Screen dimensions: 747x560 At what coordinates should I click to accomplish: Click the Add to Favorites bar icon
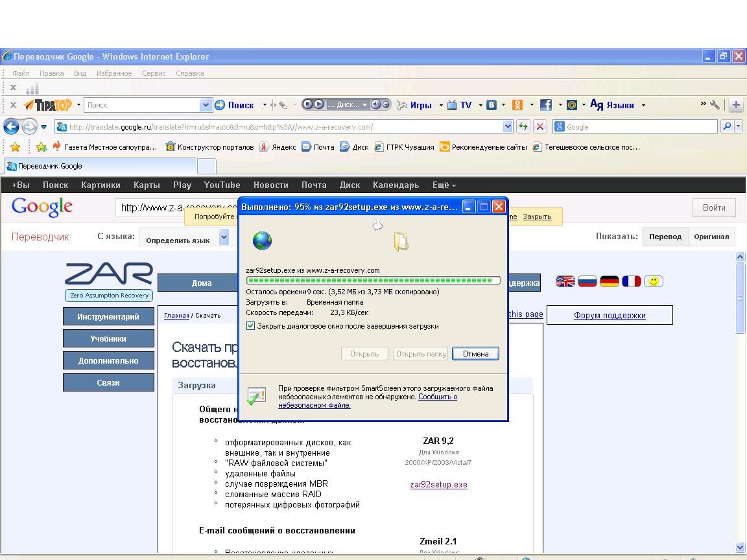click(x=41, y=147)
